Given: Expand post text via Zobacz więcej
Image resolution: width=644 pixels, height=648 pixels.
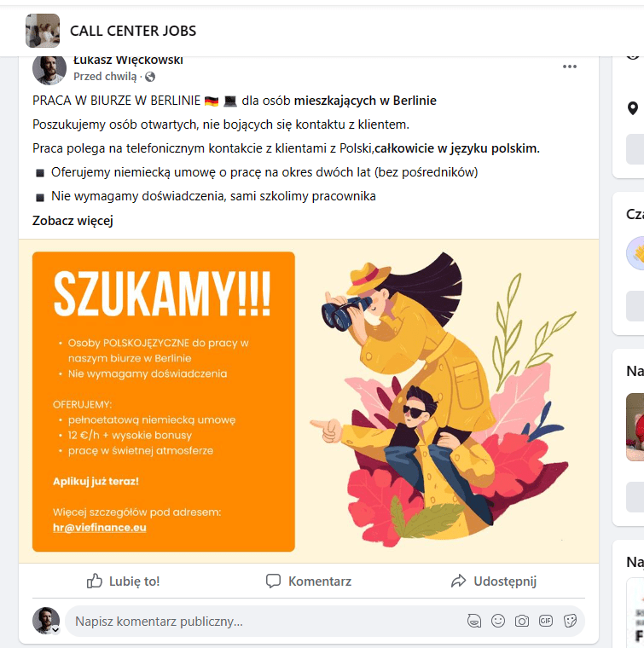Looking at the screenshot, I should coord(73,221).
